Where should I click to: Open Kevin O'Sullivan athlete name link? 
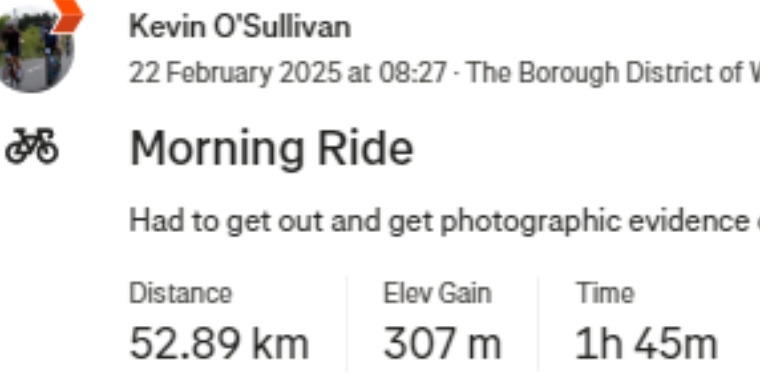click(x=240, y=27)
